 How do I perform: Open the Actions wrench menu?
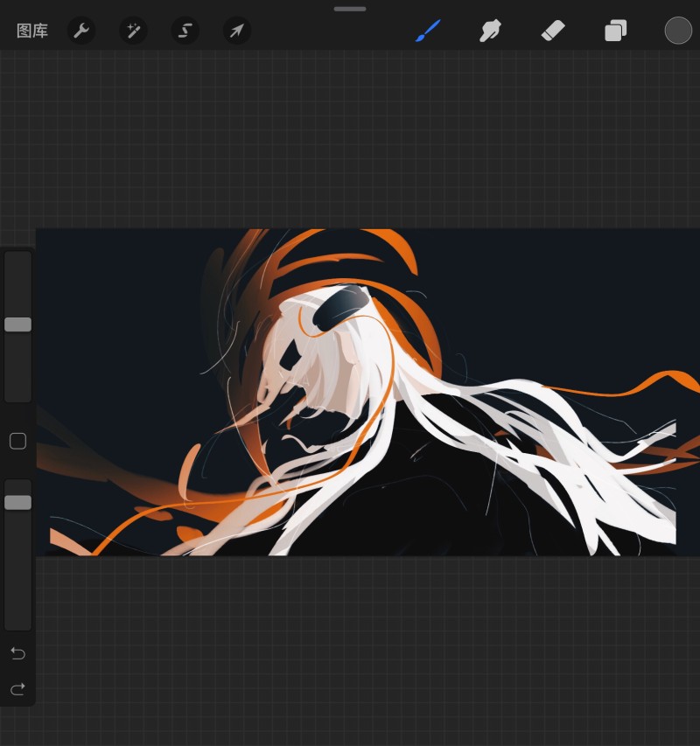point(81,31)
